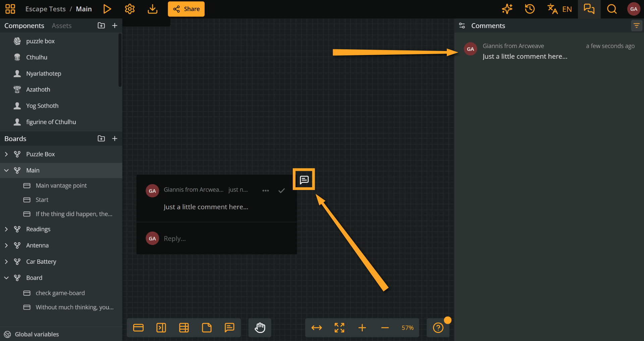The image size is (644, 341).
Task: Add a note from bottom toolbar
Action: (207, 328)
